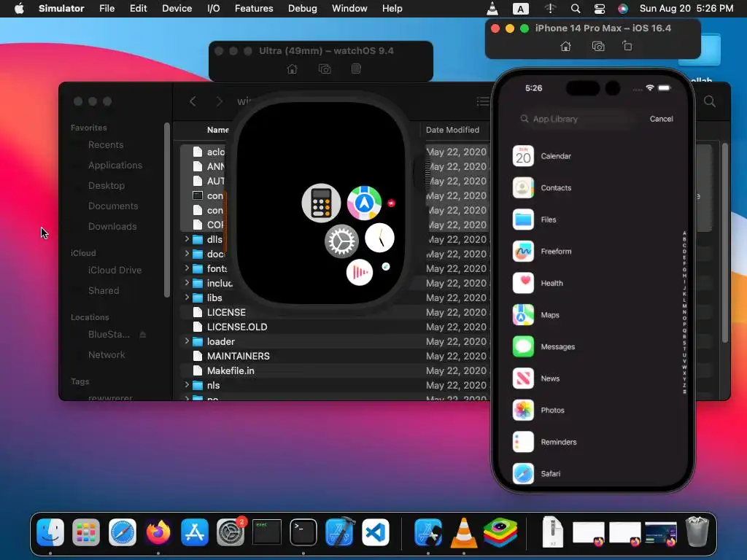The width and height of the screenshot is (747, 560).
Task: Tap the Health app icon on iPhone
Action: click(523, 283)
